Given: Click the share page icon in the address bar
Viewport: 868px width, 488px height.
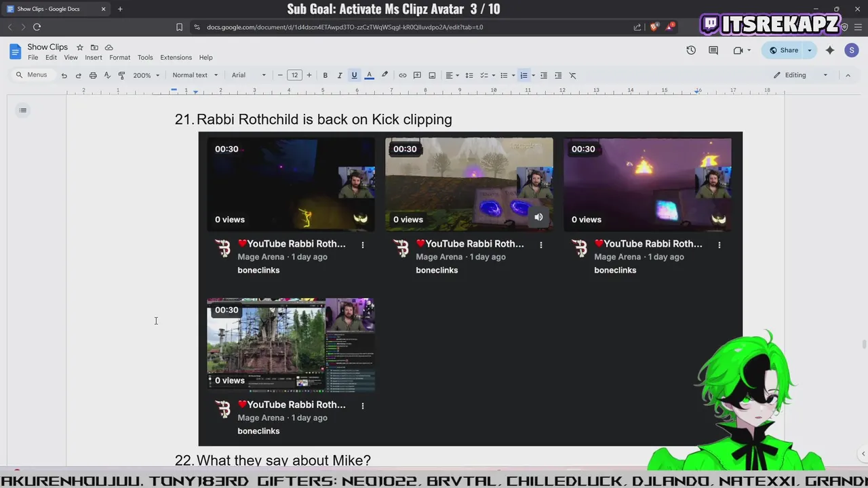Looking at the screenshot, I should click(x=637, y=27).
